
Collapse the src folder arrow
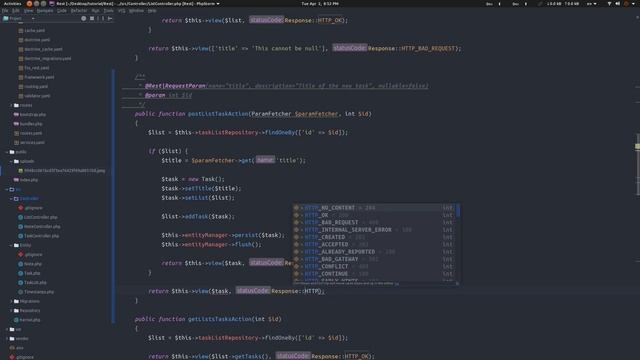click(x=7, y=189)
